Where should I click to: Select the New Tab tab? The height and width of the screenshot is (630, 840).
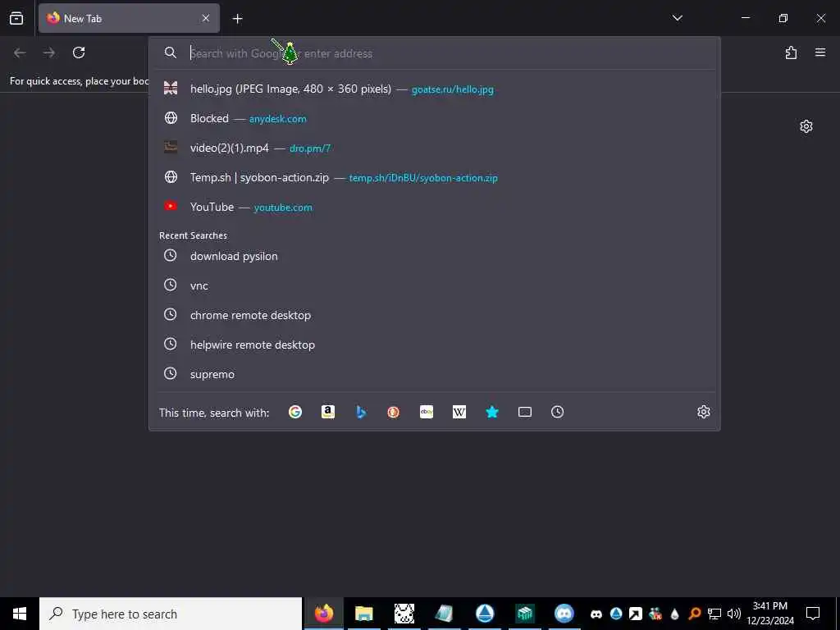point(129,18)
